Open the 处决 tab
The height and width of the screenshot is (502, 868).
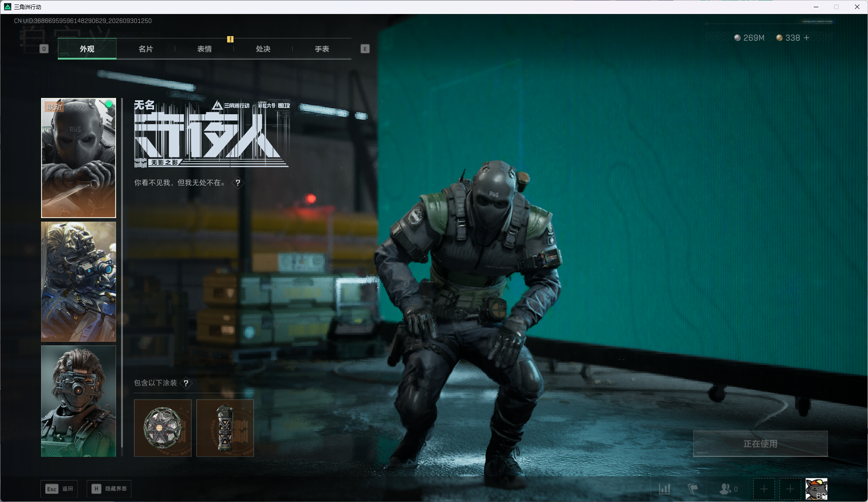pos(263,49)
